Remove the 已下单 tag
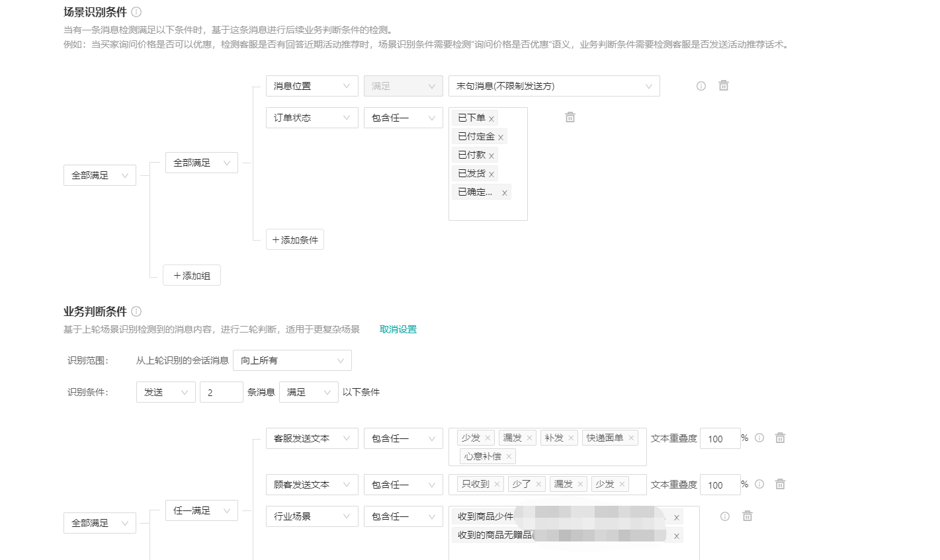 tap(491, 119)
